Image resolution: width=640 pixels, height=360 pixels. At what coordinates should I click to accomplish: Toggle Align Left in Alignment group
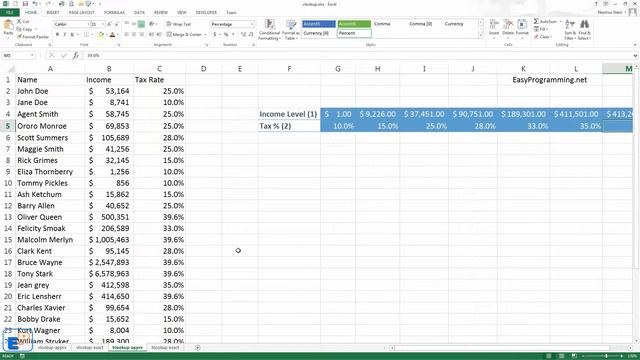point(127,35)
